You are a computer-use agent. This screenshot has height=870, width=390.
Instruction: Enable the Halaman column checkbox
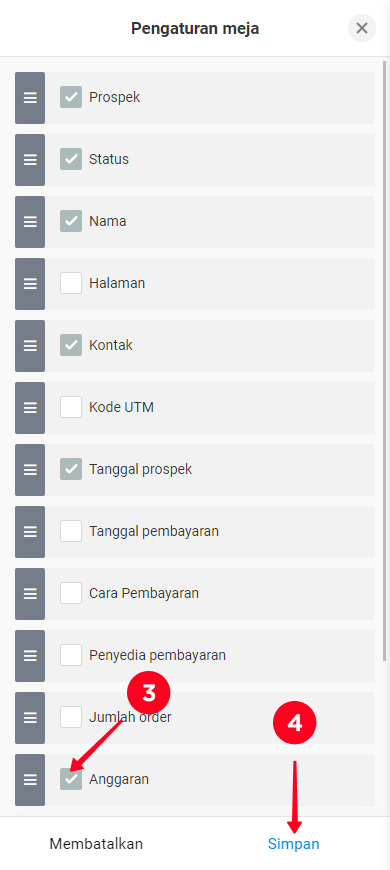(x=71, y=283)
